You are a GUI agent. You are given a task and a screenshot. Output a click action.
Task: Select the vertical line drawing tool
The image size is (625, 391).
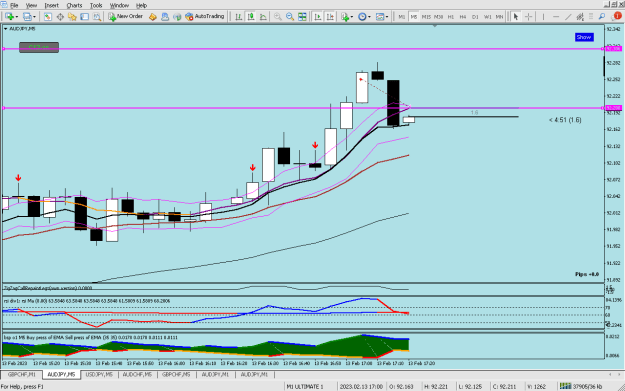click(x=543, y=16)
